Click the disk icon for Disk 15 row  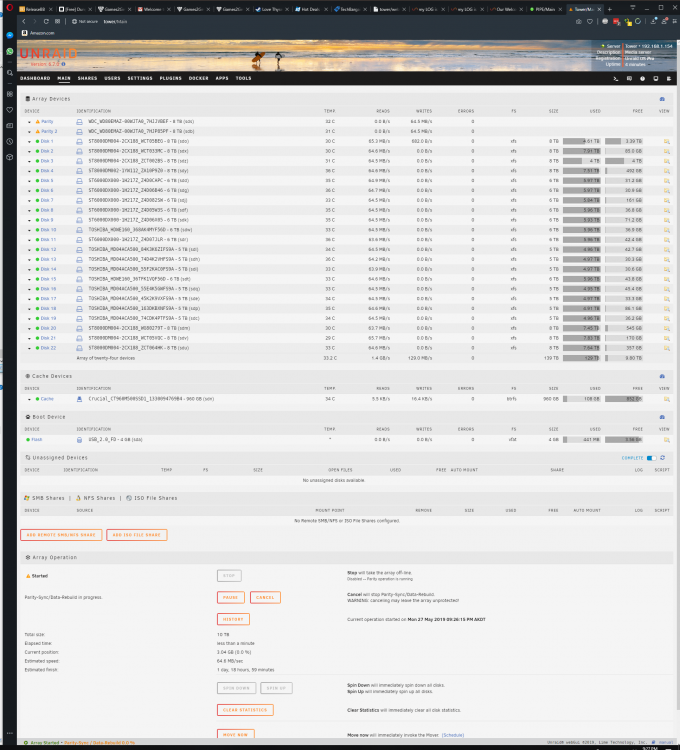click(x=79, y=279)
